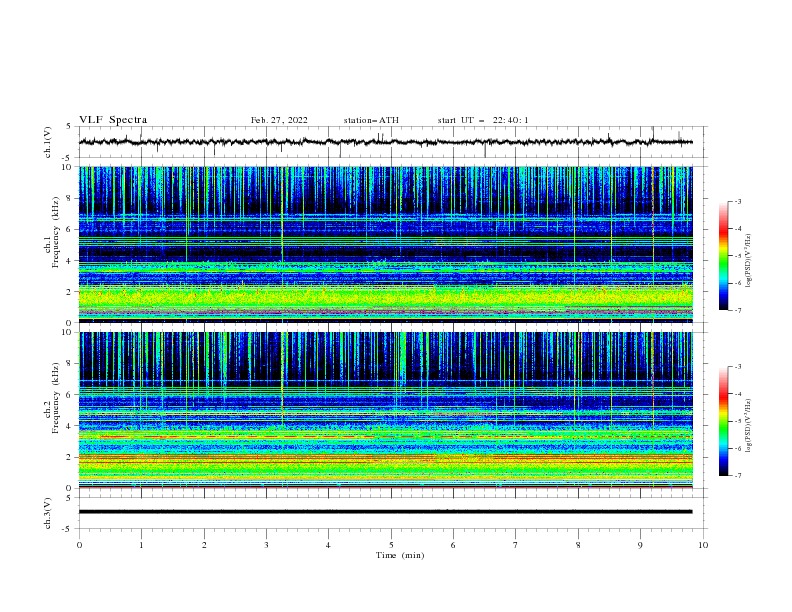This screenshot has height=612, width=792.
Task: Click inside the ch.1 spectrogram panel
Action: (x=385, y=244)
